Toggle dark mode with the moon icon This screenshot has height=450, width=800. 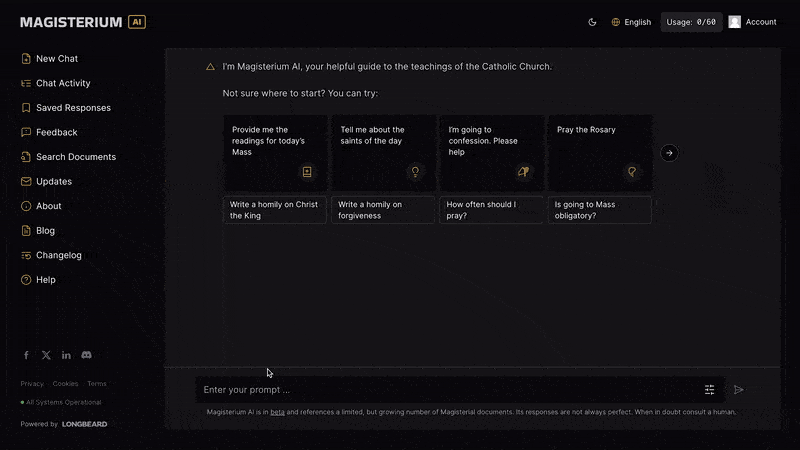click(x=592, y=22)
